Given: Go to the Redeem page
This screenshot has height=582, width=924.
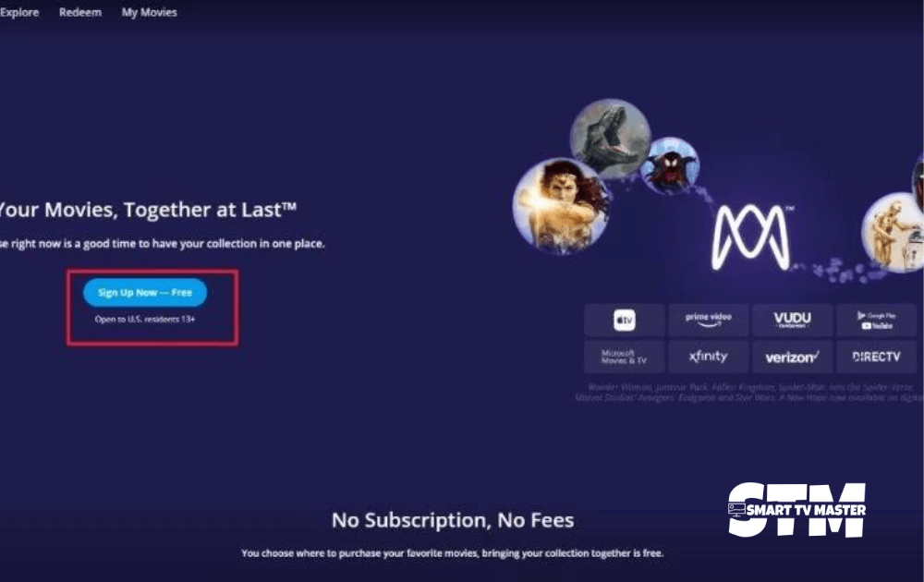Looking at the screenshot, I should [x=80, y=12].
